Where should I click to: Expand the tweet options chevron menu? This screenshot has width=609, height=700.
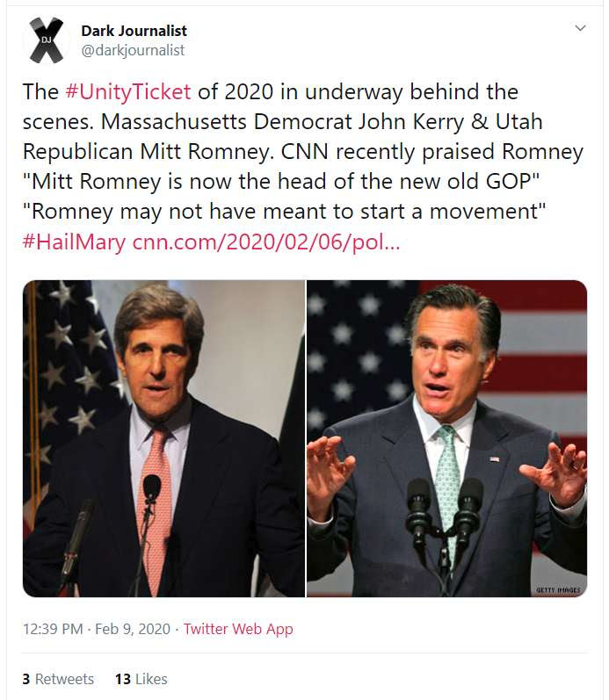(x=580, y=28)
